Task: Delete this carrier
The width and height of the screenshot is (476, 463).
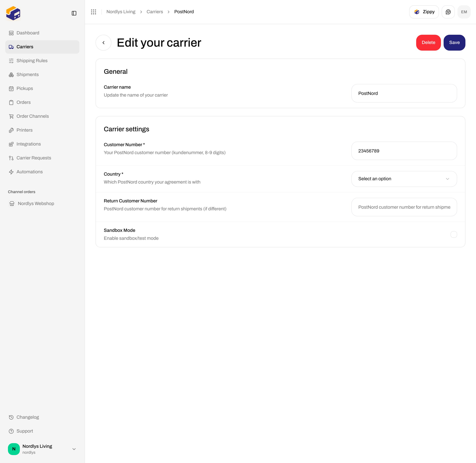Action: coord(428,42)
